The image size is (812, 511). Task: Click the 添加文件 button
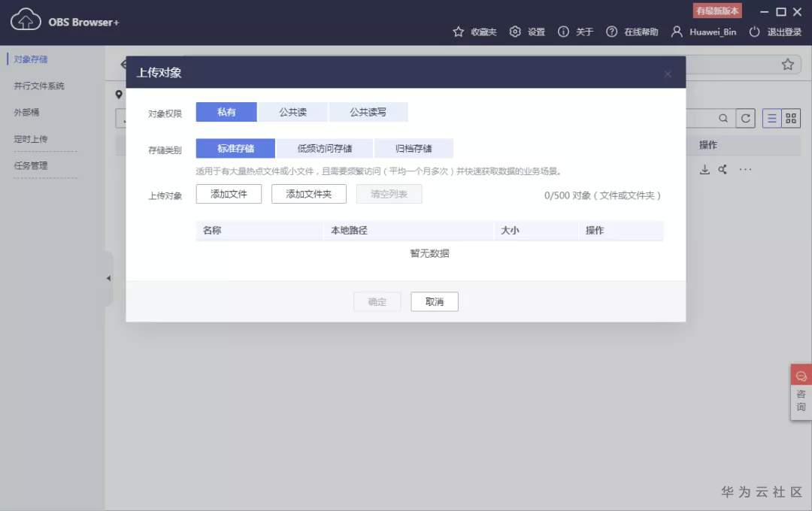tap(229, 194)
